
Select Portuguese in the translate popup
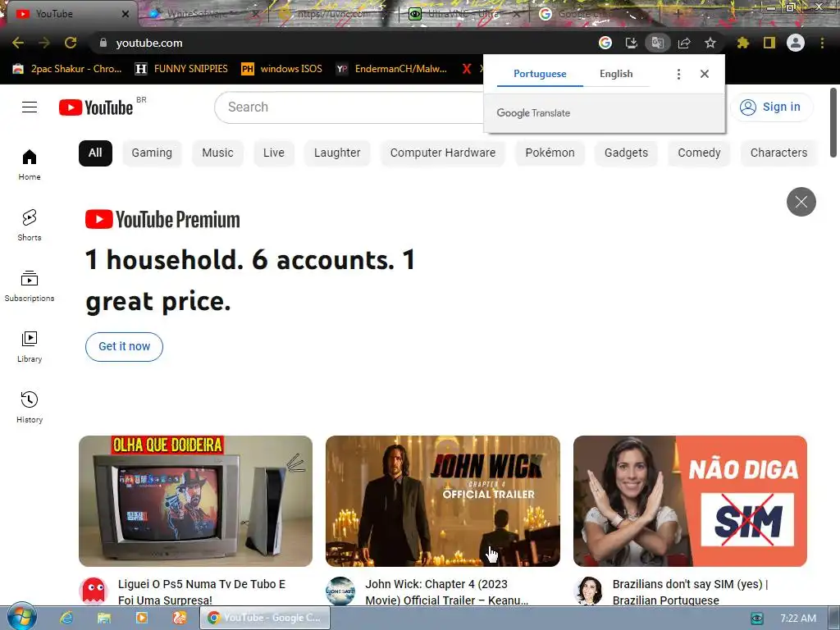pyautogui.click(x=540, y=74)
